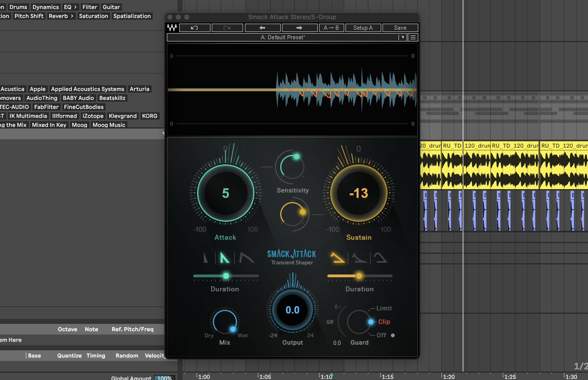Load next preset with right arrow
Screen dimensions: 588x380
[299, 28]
